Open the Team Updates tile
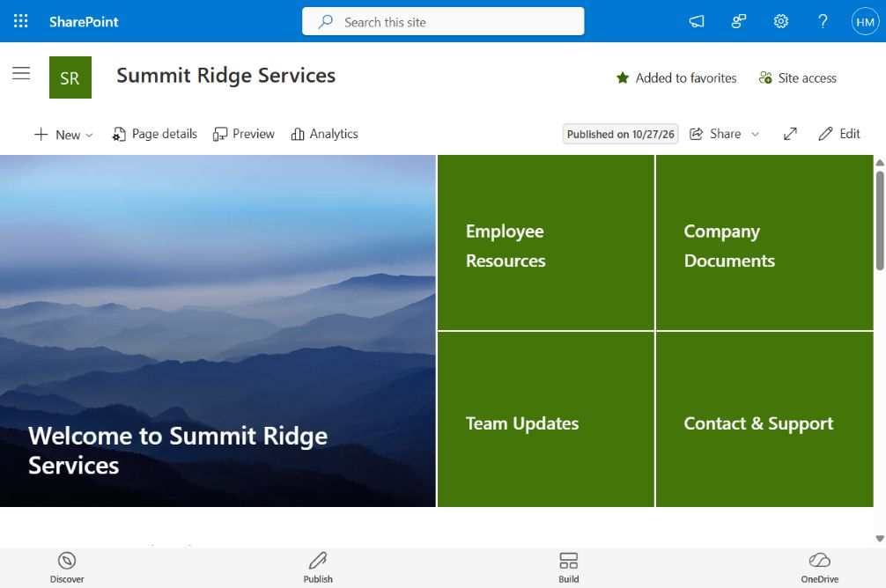 [x=546, y=419]
